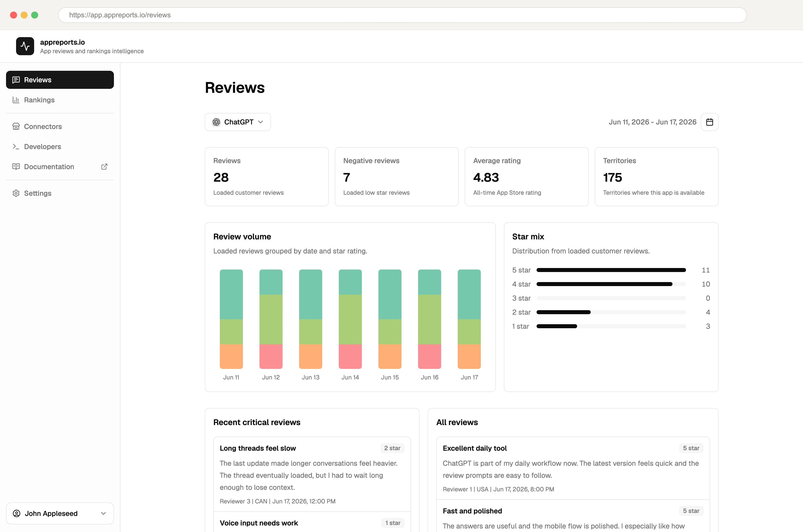This screenshot has height=532, width=803.
Task: Open the 'Excellent daily tool' review
Action: pos(573,468)
